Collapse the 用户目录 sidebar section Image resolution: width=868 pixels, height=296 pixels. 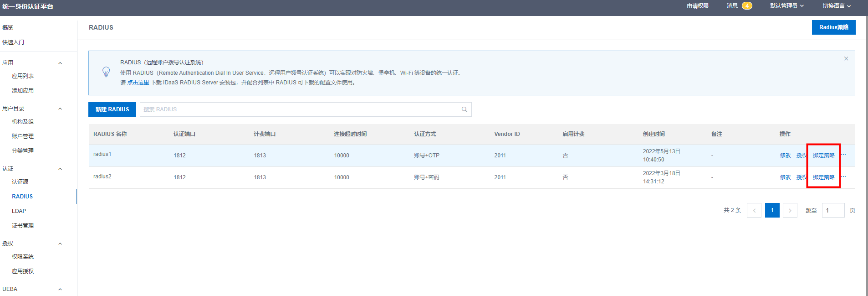click(x=60, y=109)
